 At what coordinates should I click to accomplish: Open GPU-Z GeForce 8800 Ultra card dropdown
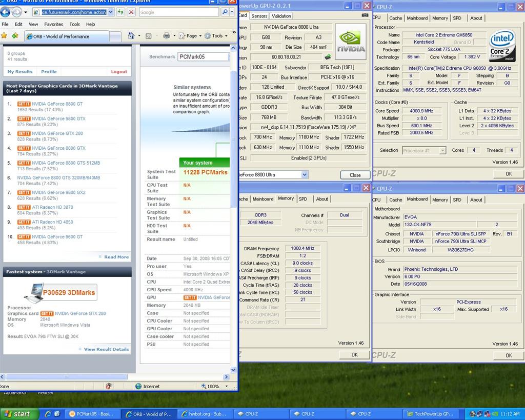pyautogui.click(x=305, y=174)
